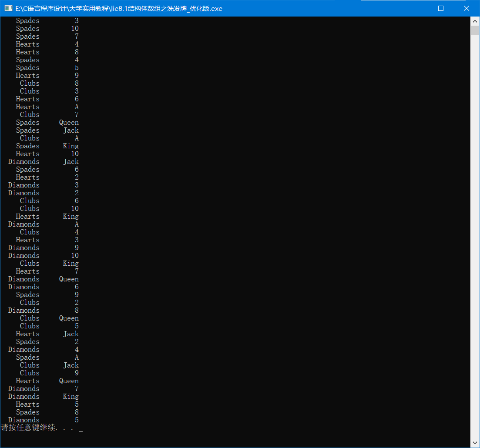Viewport: 480px width, 448px height.
Task: Click the 'Spades 9' output line
Action: 47,295
